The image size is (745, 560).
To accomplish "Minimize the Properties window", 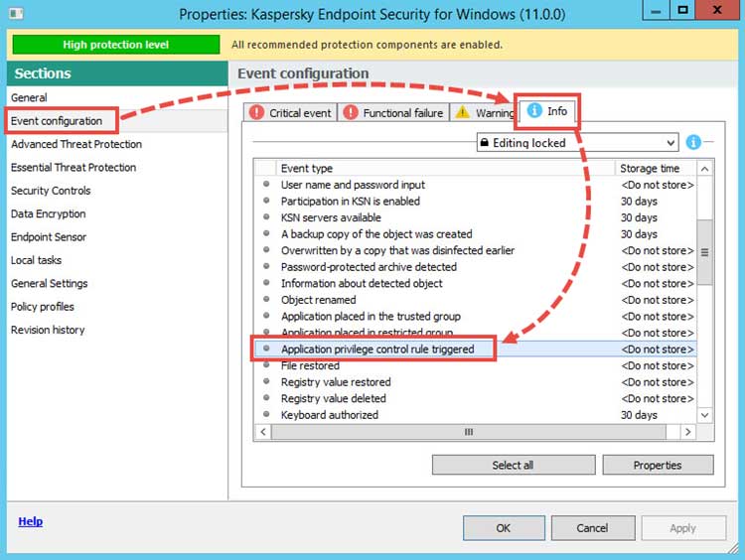I will pyautogui.click(x=657, y=10).
